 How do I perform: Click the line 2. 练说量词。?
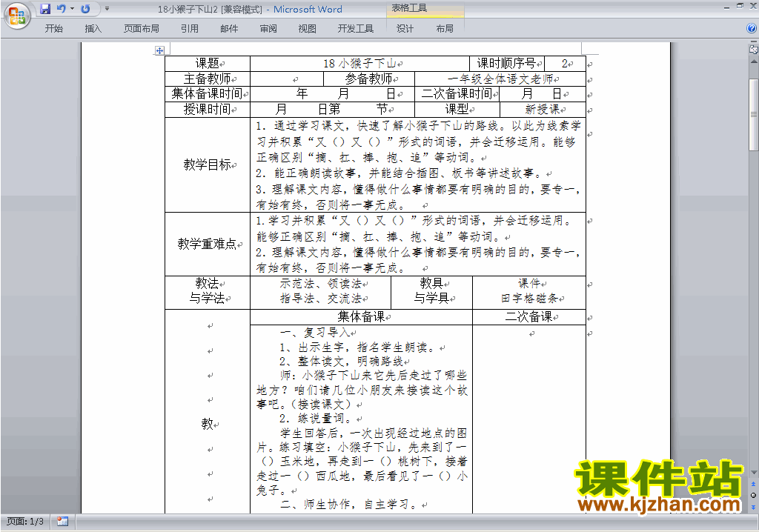click(317, 418)
